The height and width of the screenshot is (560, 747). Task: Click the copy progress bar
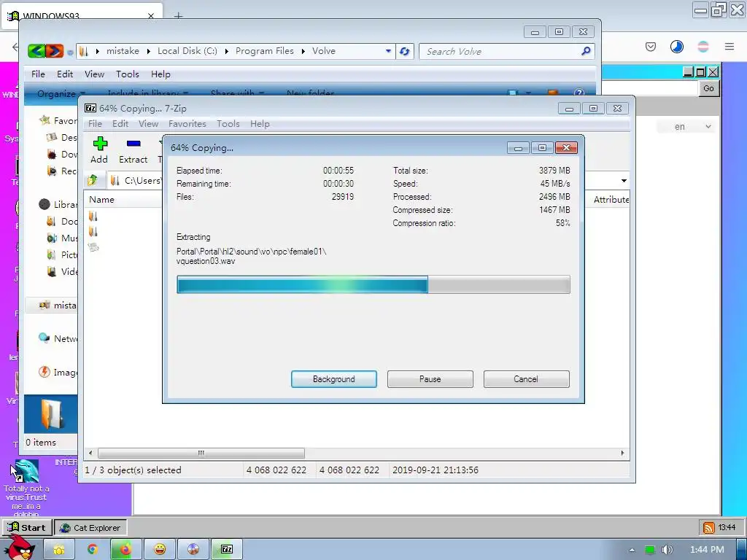tap(373, 285)
